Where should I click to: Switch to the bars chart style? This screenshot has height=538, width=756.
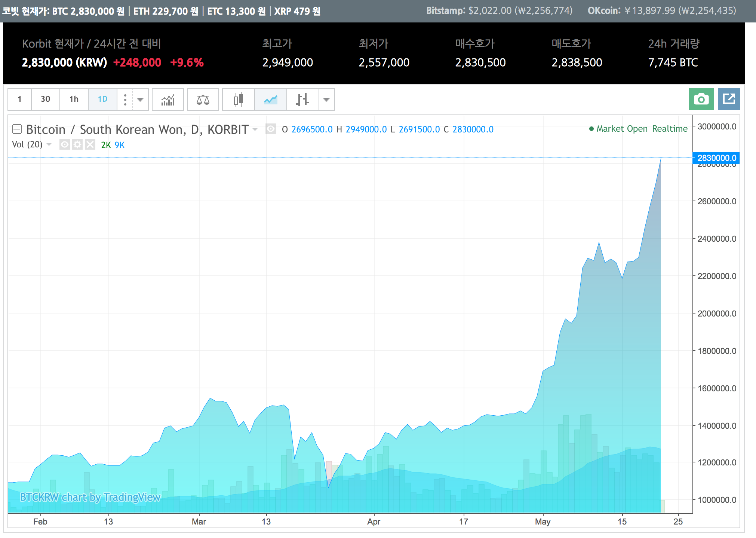point(302,100)
